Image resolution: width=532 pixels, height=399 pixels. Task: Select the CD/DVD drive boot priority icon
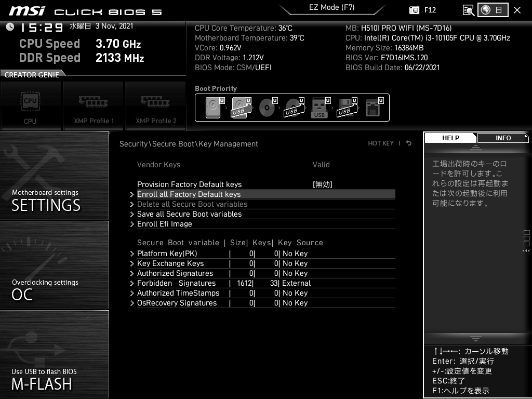pyautogui.click(x=268, y=108)
